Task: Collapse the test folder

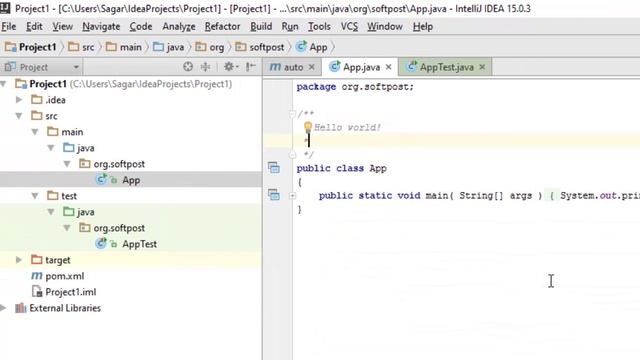Action: click(35, 196)
